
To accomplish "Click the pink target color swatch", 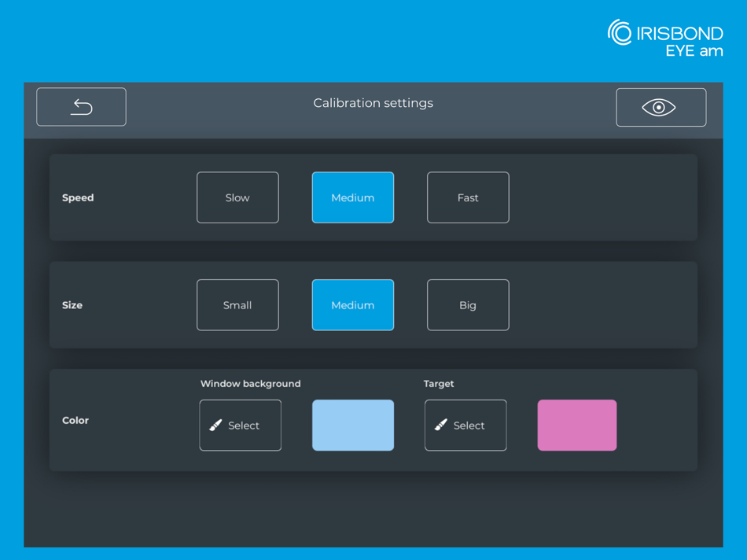I will click(577, 426).
